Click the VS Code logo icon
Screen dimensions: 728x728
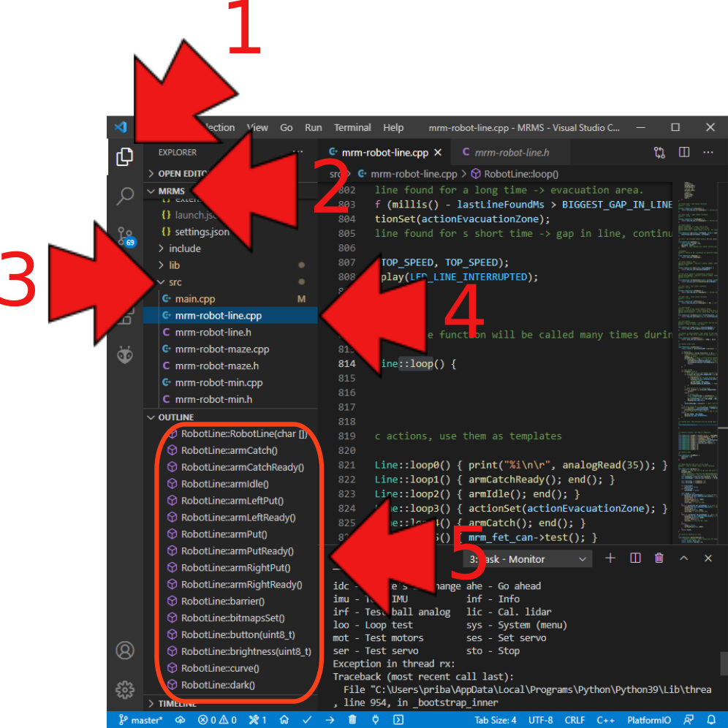pos(121,126)
